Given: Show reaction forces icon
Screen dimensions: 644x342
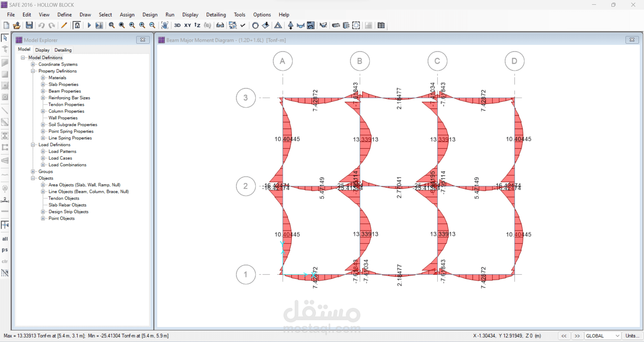Looking at the screenshot, I should point(290,25).
